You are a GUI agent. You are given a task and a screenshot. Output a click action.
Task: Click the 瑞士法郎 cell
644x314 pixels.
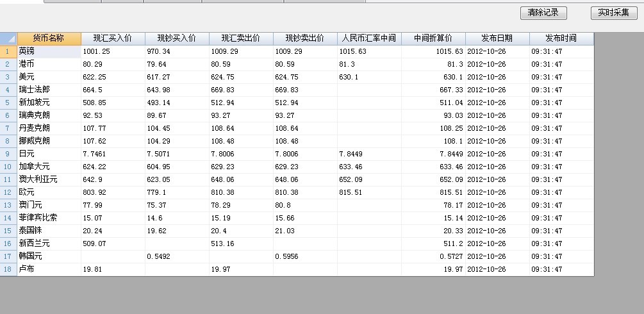click(x=49, y=90)
